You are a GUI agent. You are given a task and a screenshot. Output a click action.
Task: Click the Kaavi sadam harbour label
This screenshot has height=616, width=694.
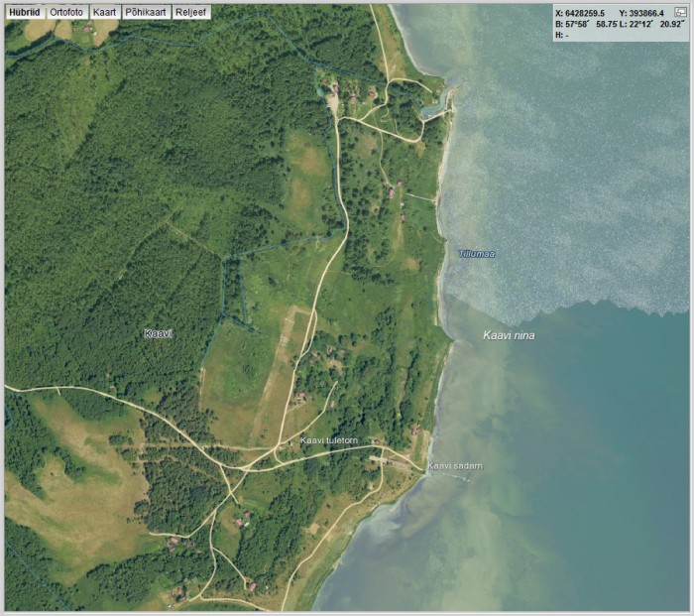click(x=454, y=465)
